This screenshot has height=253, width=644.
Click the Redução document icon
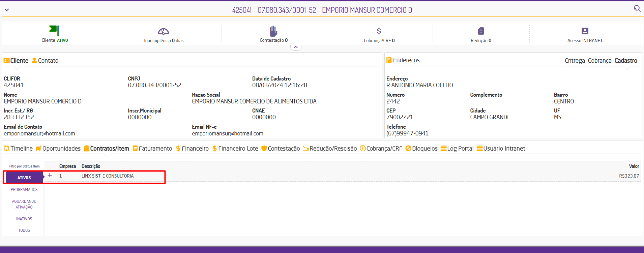pyautogui.click(x=481, y=31)
